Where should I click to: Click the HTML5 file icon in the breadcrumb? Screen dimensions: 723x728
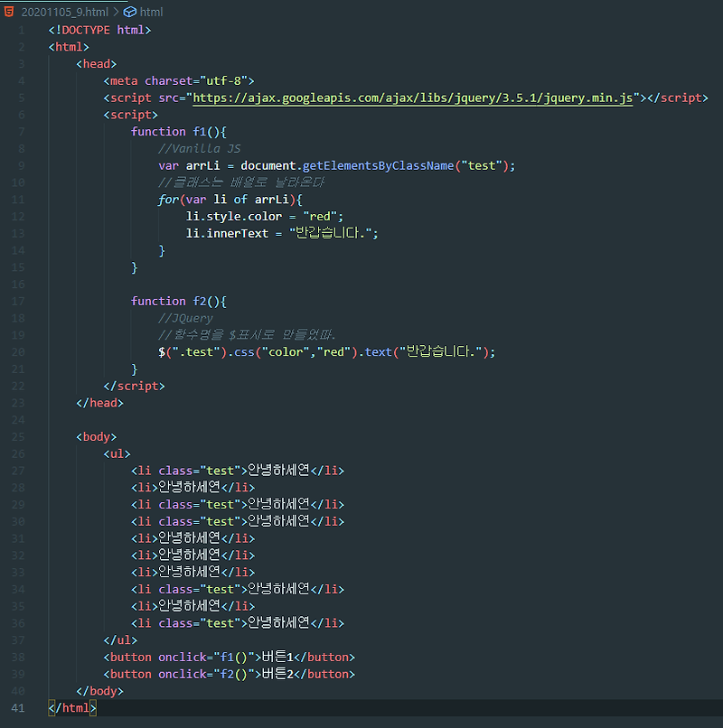9,12
